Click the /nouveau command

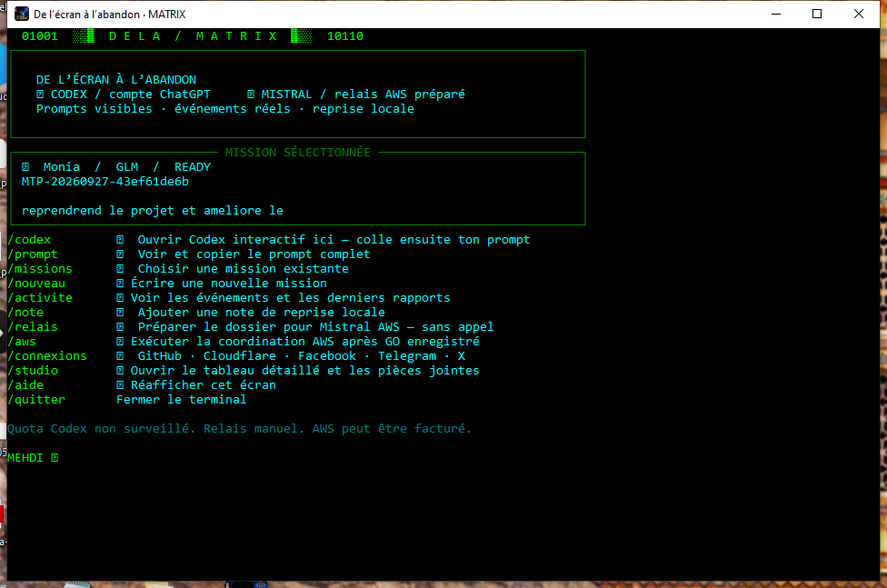tap(36, 283)
